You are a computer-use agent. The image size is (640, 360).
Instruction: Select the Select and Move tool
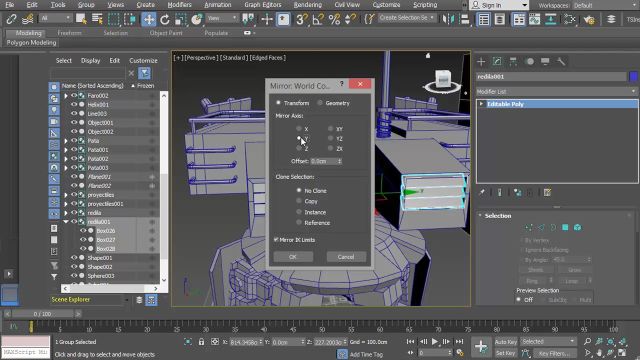pyautogui.click(x=149, y=19)
